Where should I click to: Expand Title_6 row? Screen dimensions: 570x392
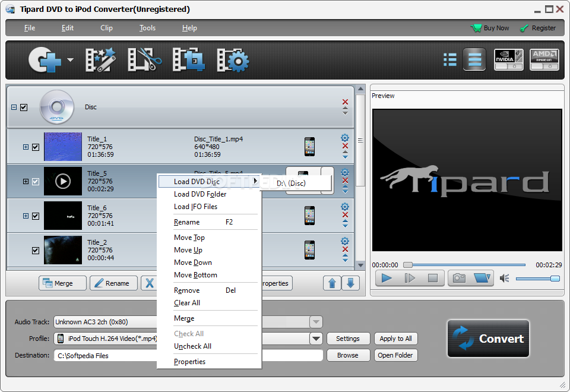(x=26, y=216)
